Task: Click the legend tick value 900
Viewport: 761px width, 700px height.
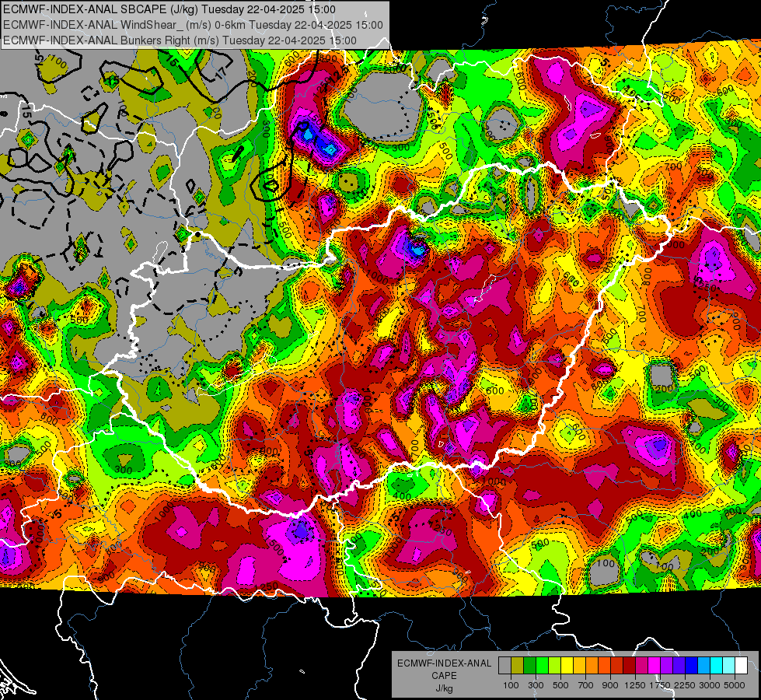Action: pyautogui.click(x=610, y=685)
